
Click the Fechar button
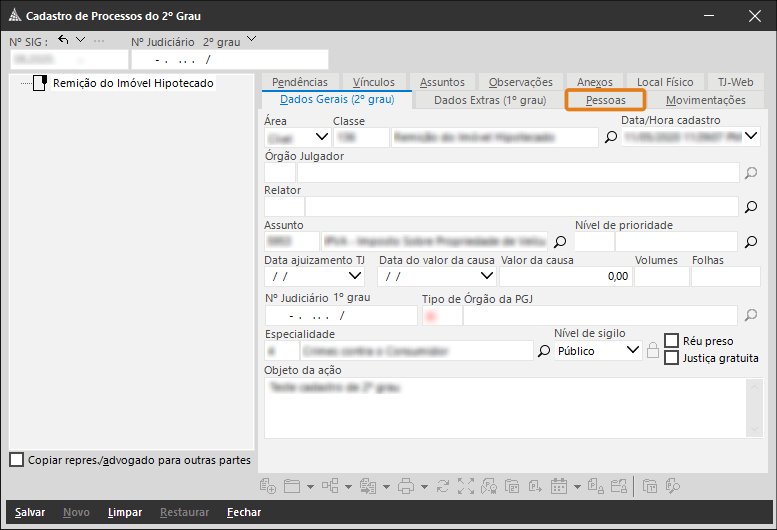[244, 512]
